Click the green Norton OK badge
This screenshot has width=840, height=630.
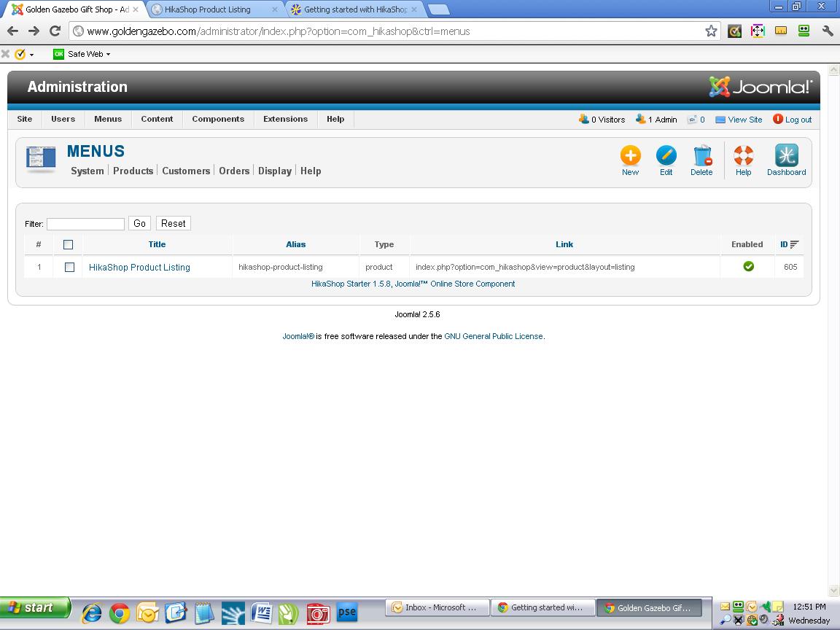point(58,53)
